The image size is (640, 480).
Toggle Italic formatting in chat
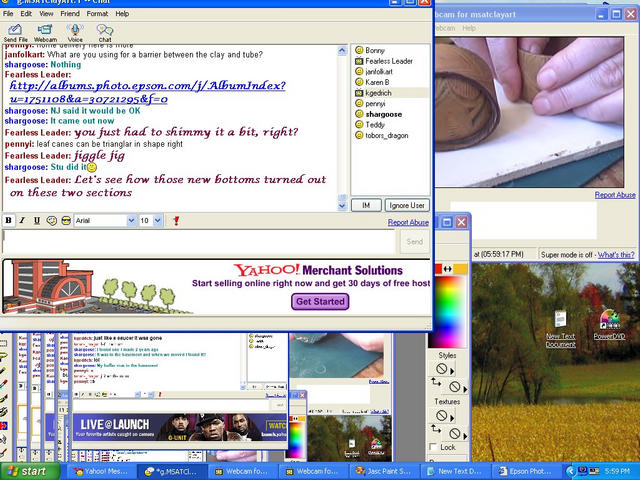point(22,220)
